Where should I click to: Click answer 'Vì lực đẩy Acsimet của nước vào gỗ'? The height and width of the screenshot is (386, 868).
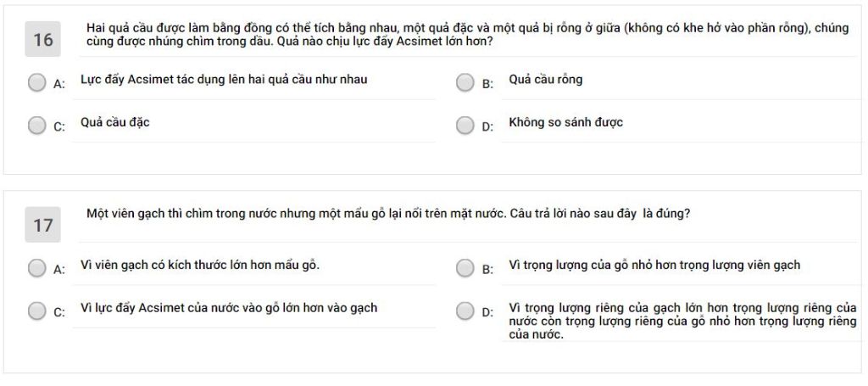(x=229, y=308)
